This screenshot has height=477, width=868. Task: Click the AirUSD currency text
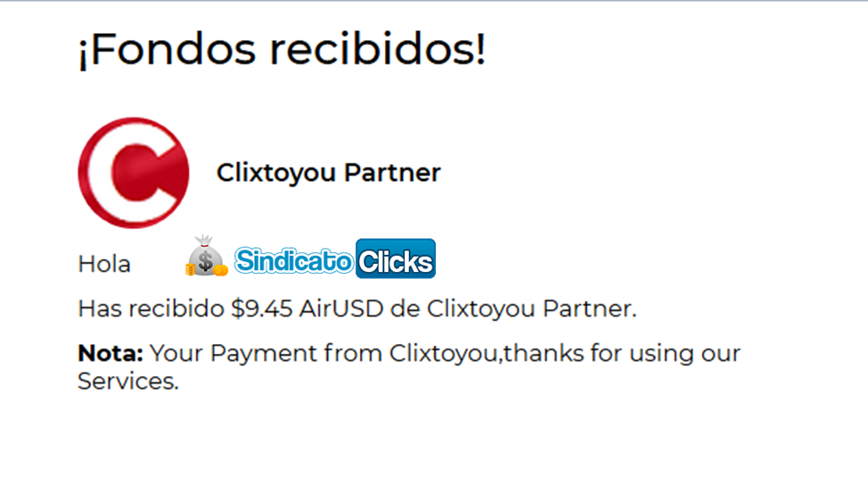pyautogui.click(x=341, y=308)
